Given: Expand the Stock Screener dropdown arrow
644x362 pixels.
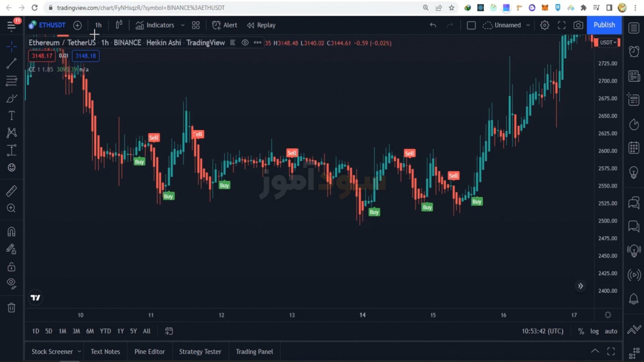Looking at the screenshot, I should [79, 351].
